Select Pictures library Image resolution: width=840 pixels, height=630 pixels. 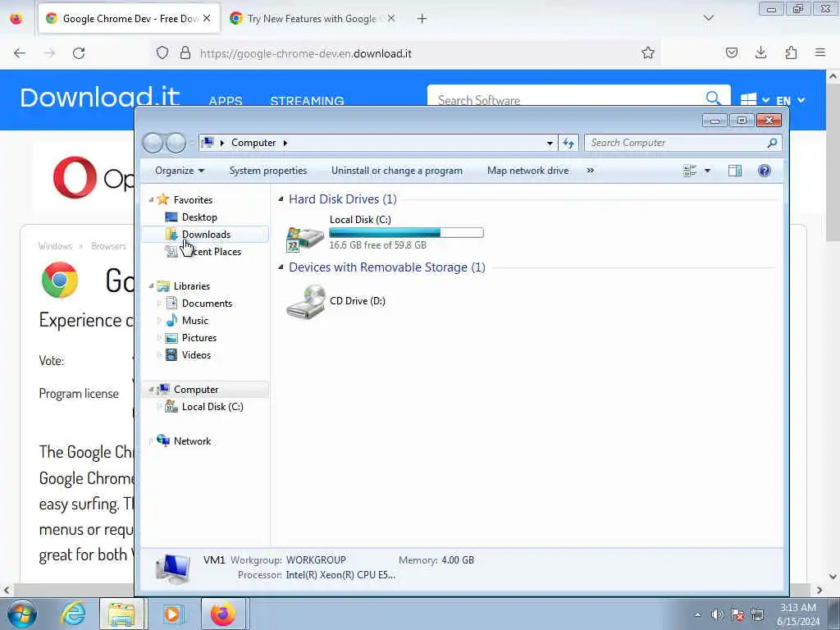point(199,337)
